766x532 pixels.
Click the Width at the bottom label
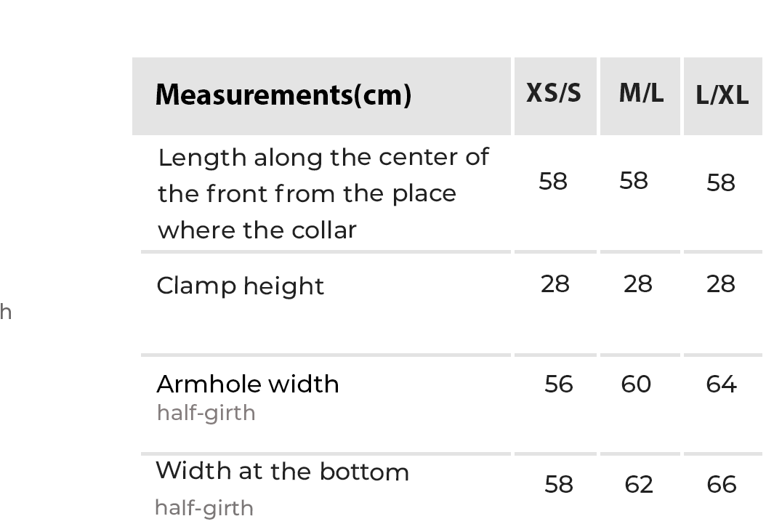(283, 472)
